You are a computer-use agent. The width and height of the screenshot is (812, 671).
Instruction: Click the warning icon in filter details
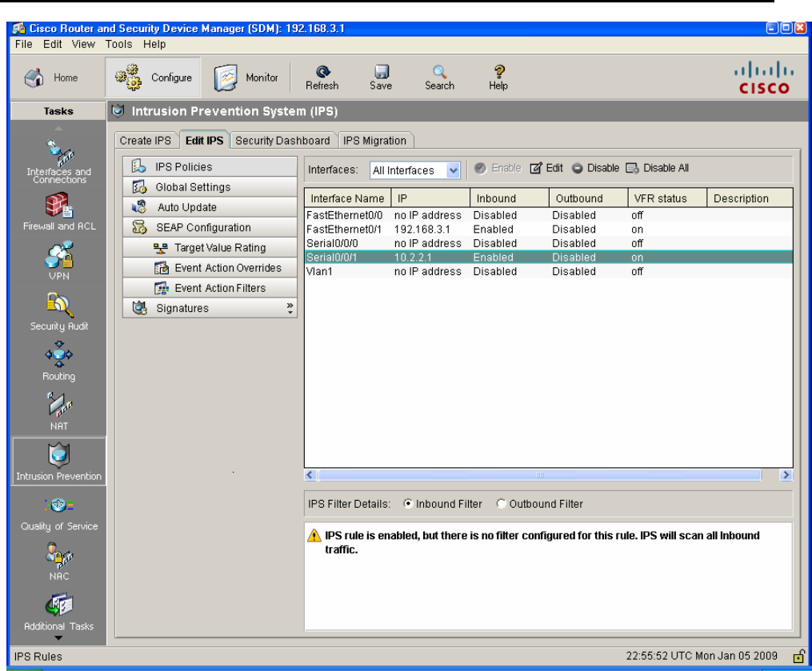pyautogui.click(x=314, y=535)
